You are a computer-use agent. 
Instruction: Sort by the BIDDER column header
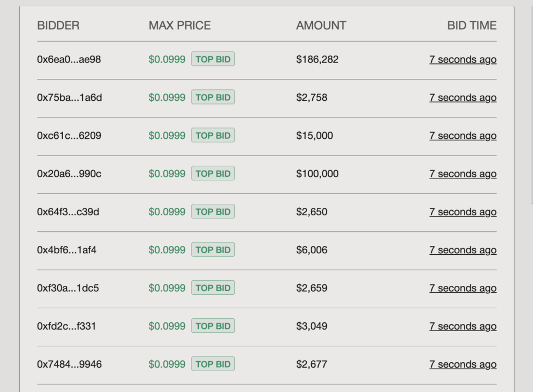click(58, 25)
